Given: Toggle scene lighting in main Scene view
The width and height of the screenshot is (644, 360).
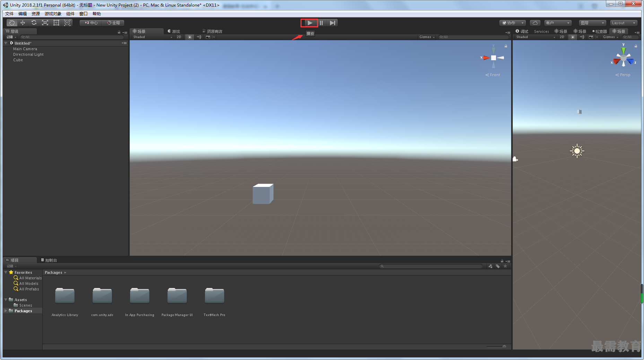Looking at the screenshot, I should pyautogui.click(x=190, y=37).
